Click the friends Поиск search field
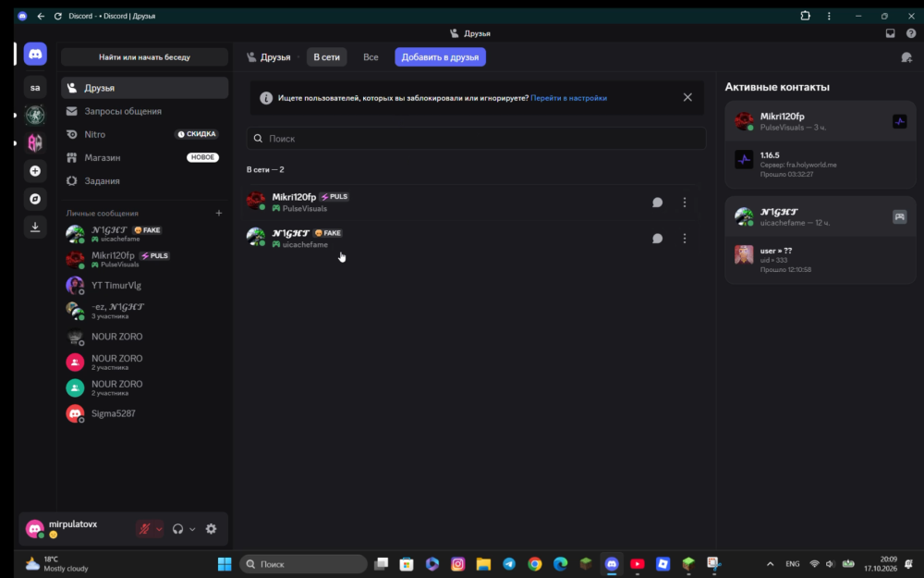 pyautogui.click(x=476, y=139)
